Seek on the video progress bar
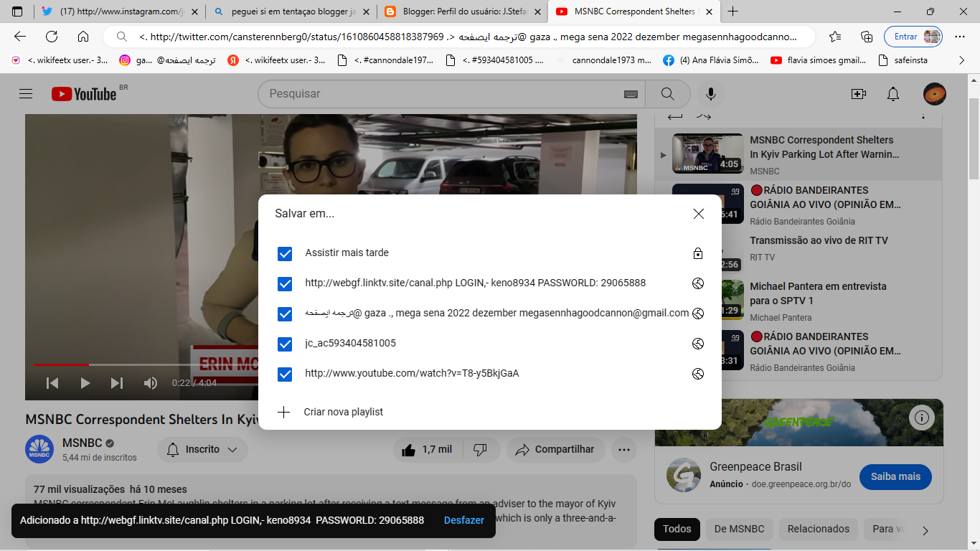This screenshot has height=551, width=980. 145,364
